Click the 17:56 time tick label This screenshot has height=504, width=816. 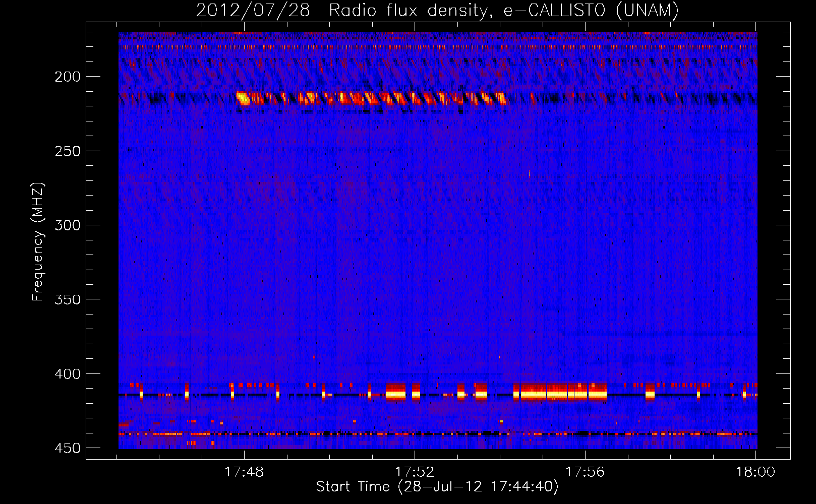click(585, 472)
